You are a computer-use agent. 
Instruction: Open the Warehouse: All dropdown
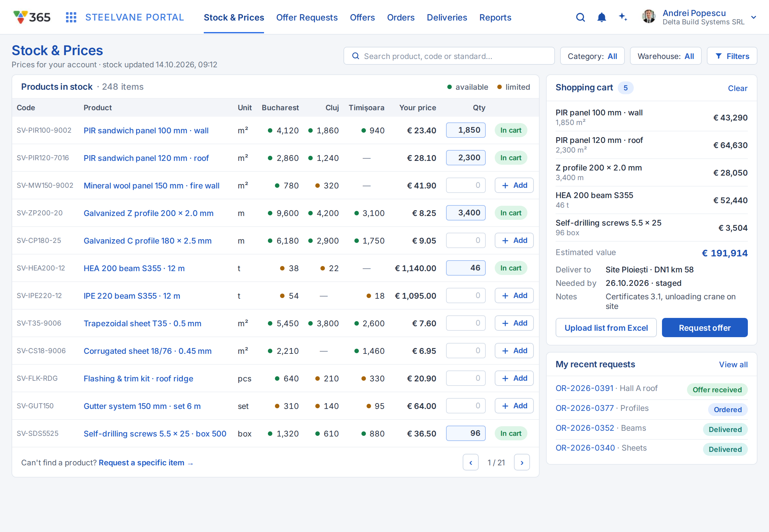666,56
